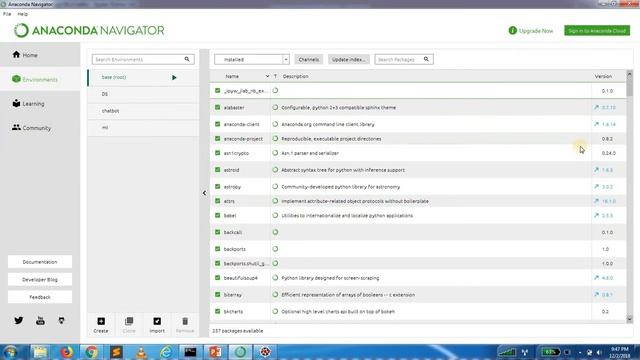
Task: Click the Windows Start button
Action: click(11, 351)
